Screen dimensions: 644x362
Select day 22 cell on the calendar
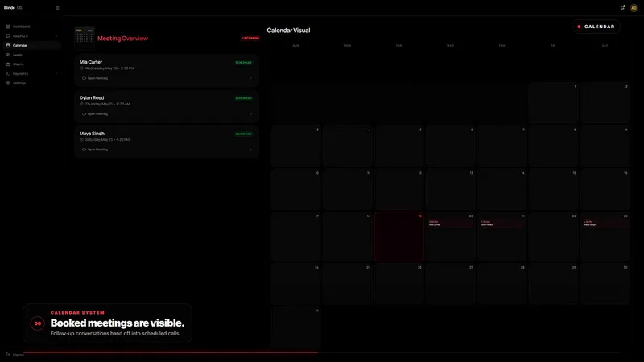553,237
